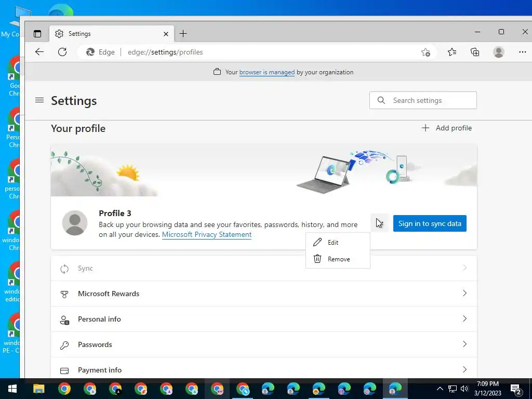Expand Personal info chevron
The width and height of the screenshot is (532, 399).
(464, 318)
